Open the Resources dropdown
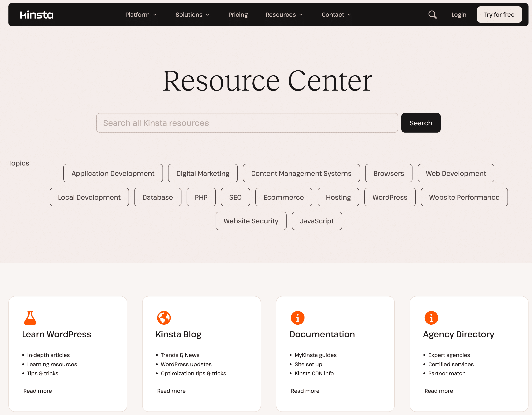The height and width of the screenshot is (415, 532). point(284,15)
